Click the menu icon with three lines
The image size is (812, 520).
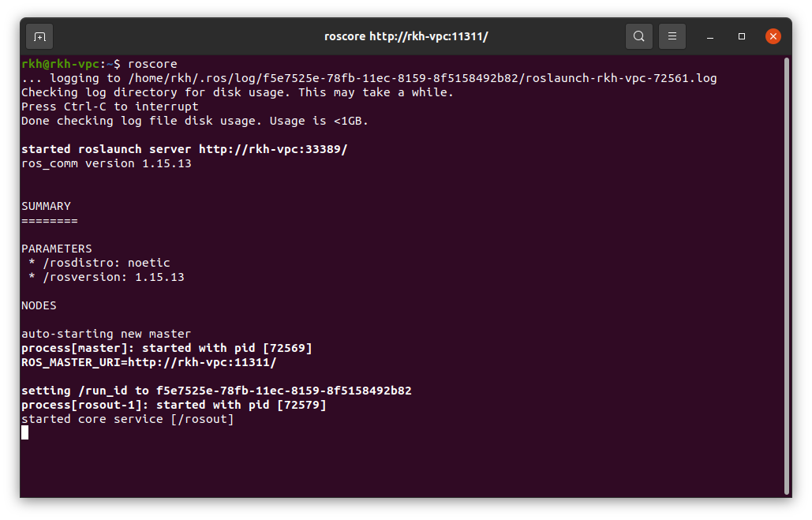tap(672, 36)
